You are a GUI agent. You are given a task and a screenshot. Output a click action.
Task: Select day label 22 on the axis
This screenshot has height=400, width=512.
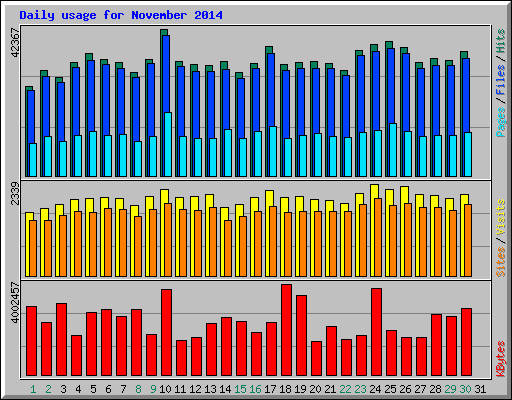pyautogui.click(x=345, y=389)
